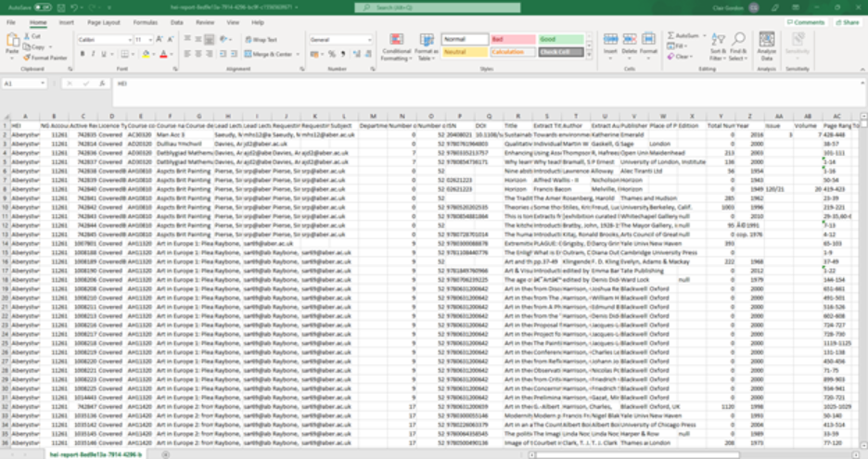Click the Share button
This screenshot has width=868, height=459.
(848, 22)
